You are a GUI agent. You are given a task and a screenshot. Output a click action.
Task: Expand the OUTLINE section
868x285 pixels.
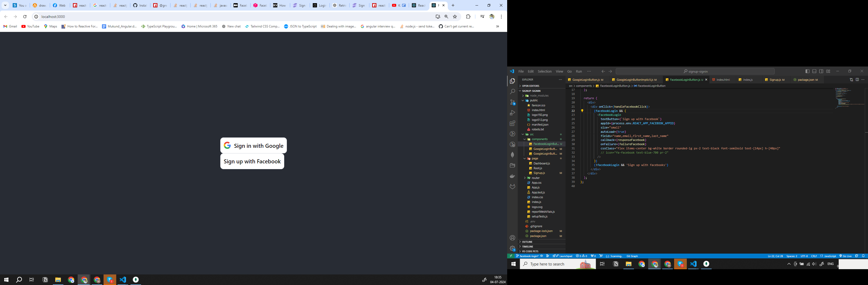point(542,242)
